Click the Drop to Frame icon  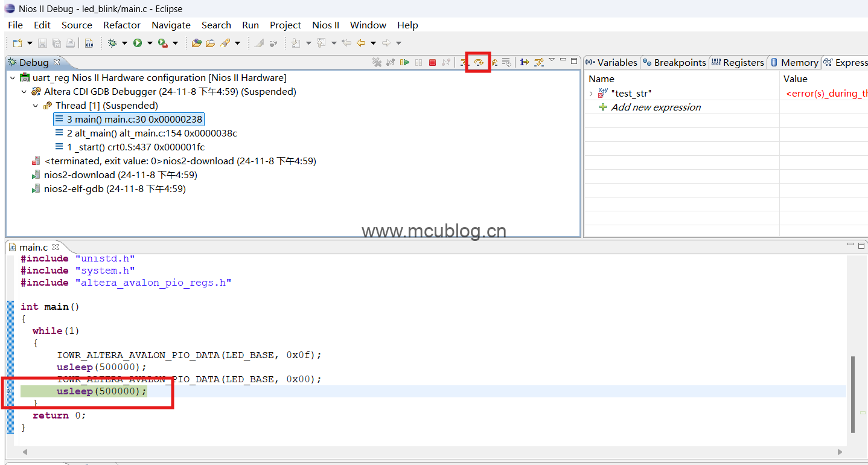point(506,62)
